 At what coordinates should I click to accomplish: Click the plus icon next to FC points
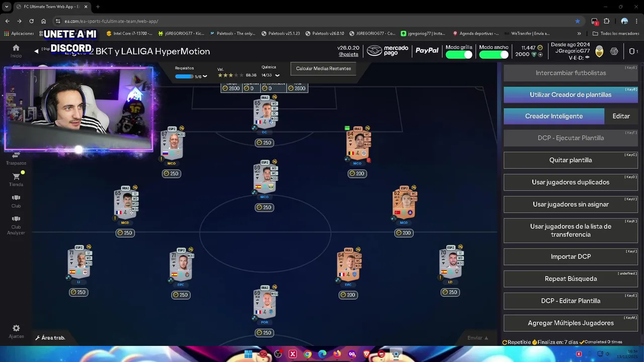540,54
